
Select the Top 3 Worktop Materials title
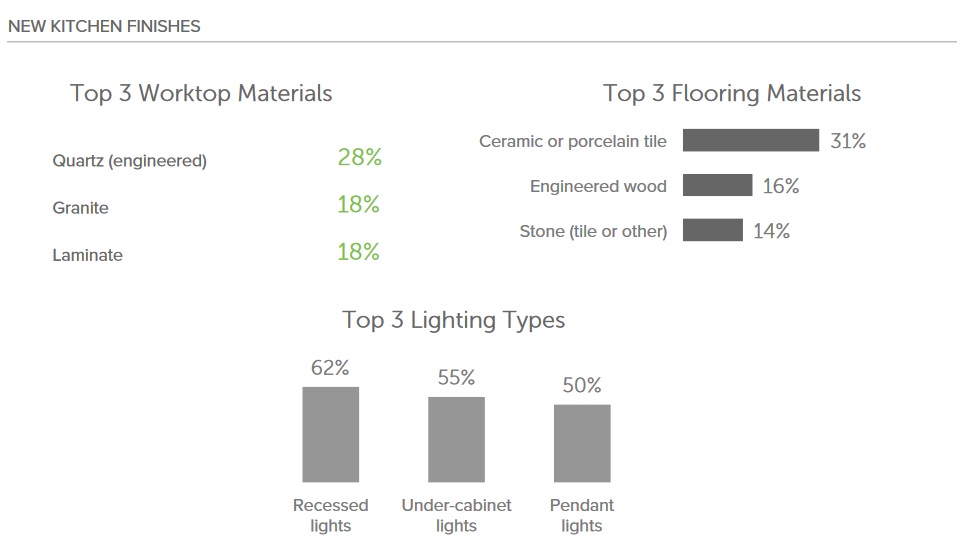[201, 93]
